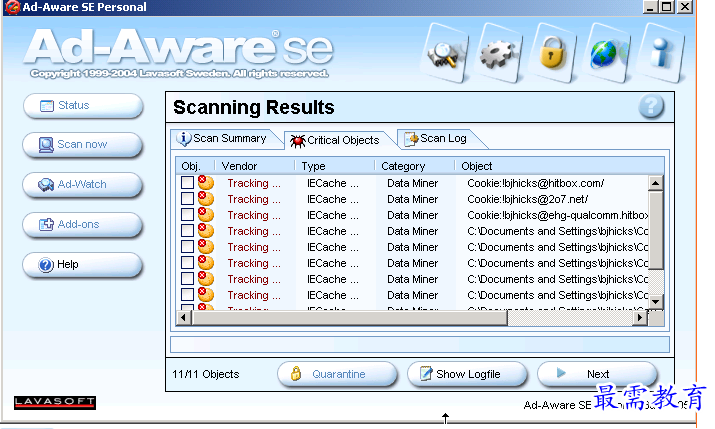Maximize the Ad-Aware SE Personal window

tap(667, 7)
